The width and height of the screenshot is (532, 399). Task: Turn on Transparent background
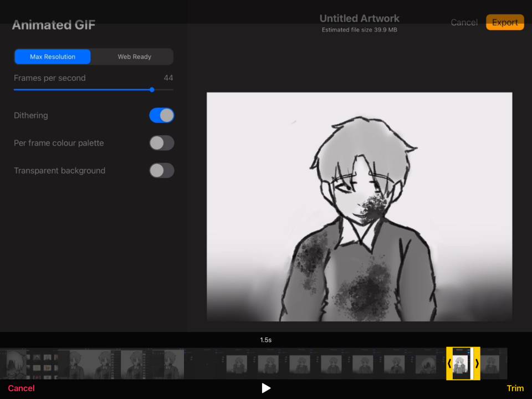161,171
